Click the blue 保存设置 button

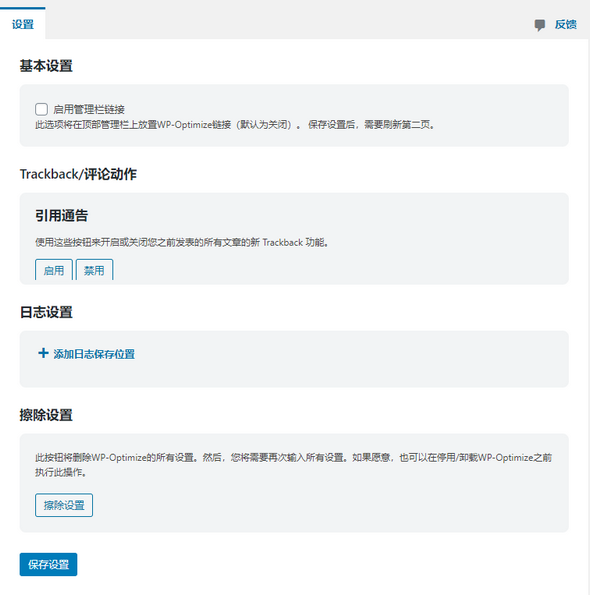[x=49, y=564]
